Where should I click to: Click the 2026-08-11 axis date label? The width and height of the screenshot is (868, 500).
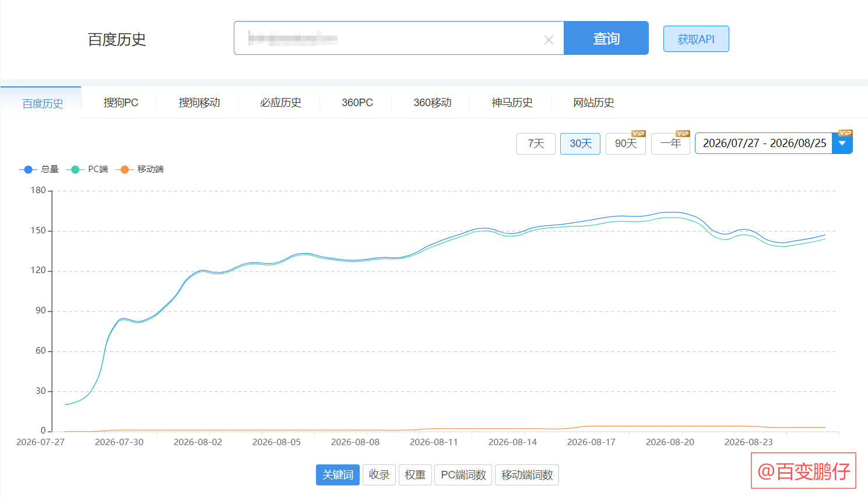[x=434, y=442]
